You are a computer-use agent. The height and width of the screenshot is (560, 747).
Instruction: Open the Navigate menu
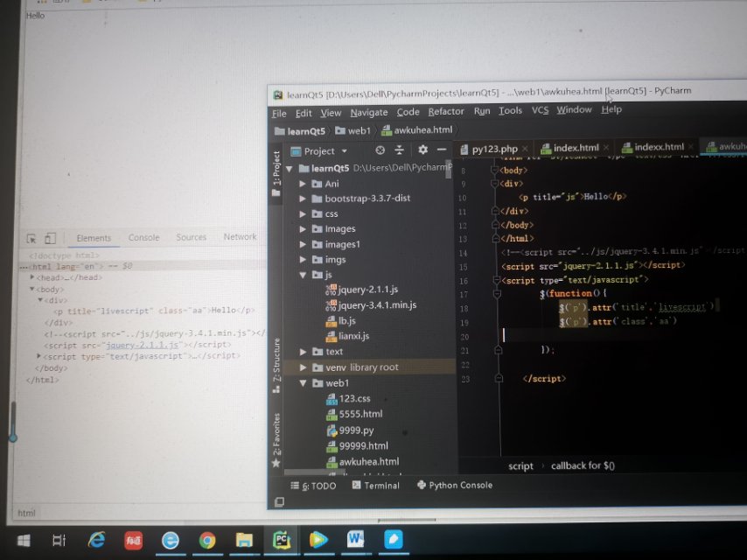(369, 113)
